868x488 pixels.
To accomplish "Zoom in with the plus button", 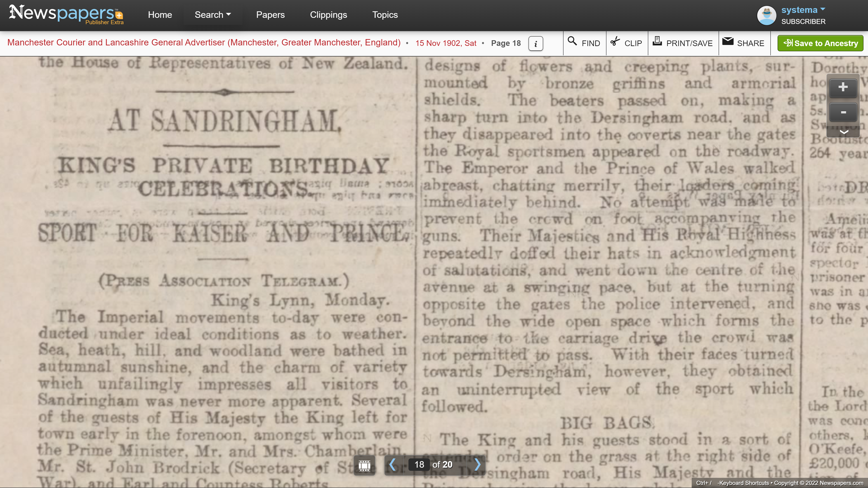I will point(843,87).
